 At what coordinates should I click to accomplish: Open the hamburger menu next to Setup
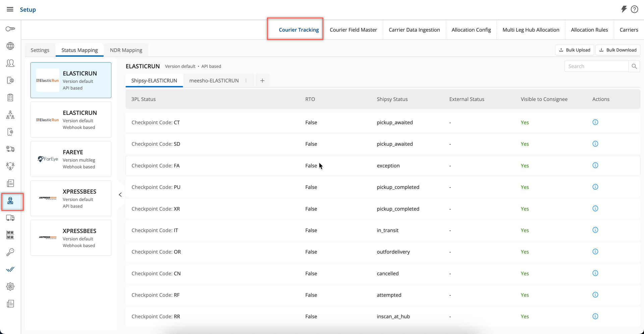pyautogui.click(x=10, y=9)
